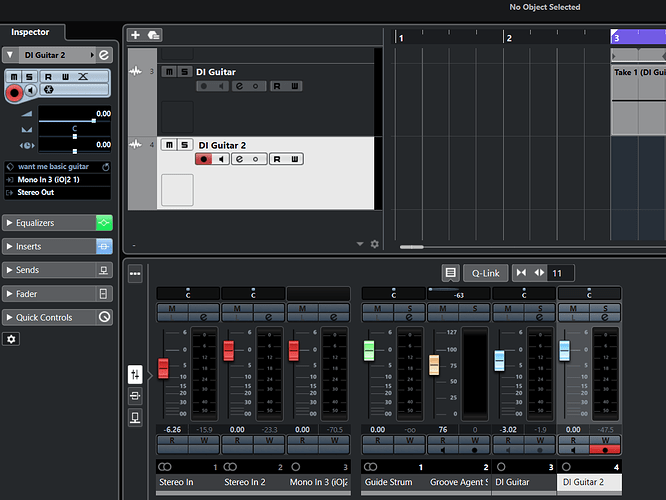Expand the Quick Controls section
The image size is (666, 500).
point(9,317)
